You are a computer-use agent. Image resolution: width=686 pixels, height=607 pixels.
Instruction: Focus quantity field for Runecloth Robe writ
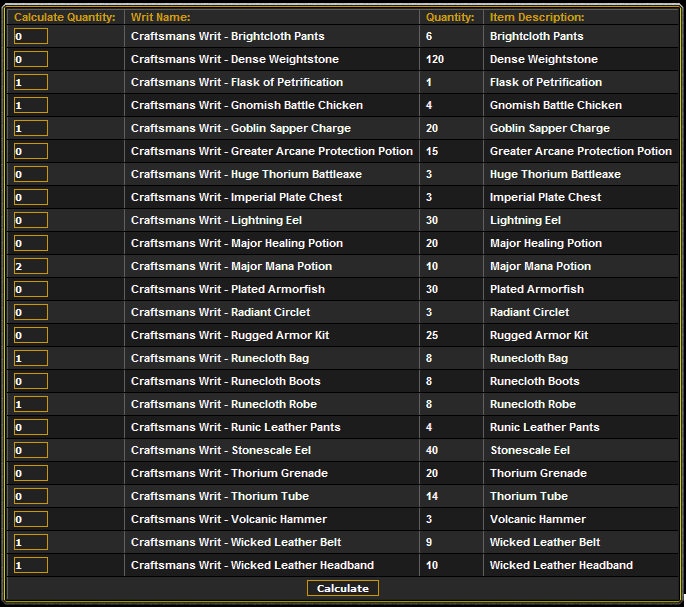coord(31,404)
